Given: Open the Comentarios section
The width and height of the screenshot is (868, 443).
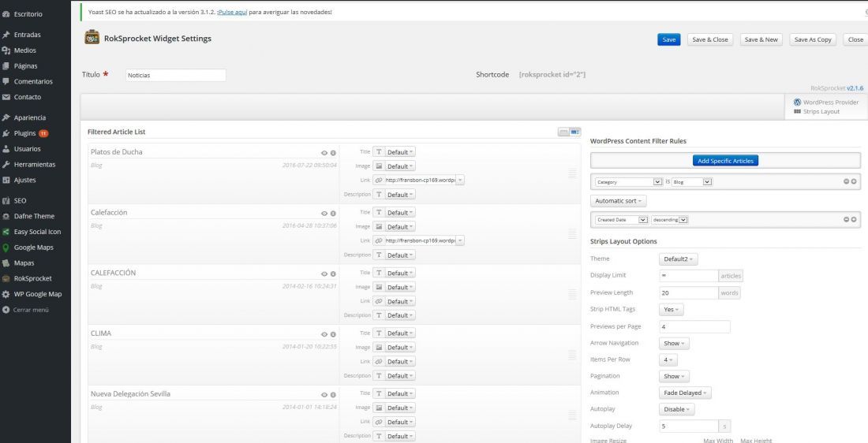Looking at the screenshot, I should [33, 81].
